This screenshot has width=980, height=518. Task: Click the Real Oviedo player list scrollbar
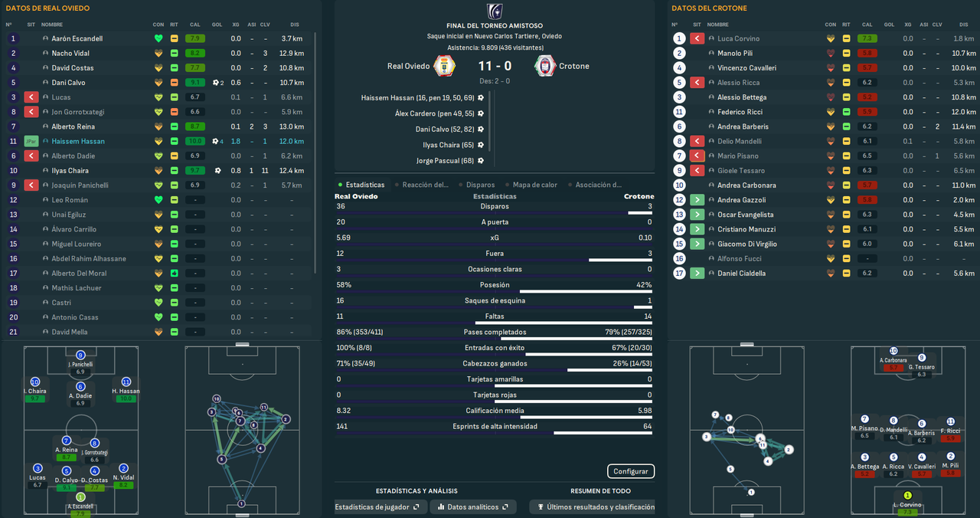(316, 153)
